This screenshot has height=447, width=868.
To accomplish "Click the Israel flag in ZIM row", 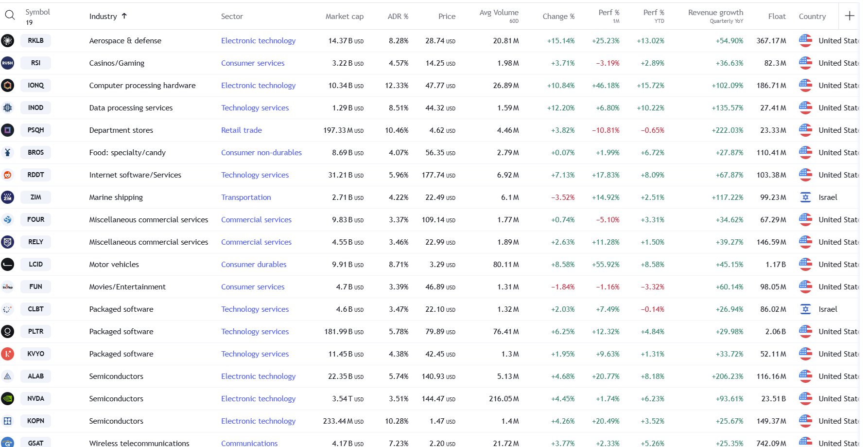I will [805, 197].
